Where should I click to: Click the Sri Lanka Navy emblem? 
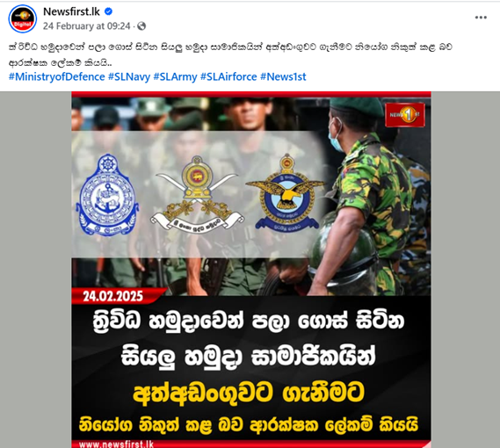click(x=107, y=195)
